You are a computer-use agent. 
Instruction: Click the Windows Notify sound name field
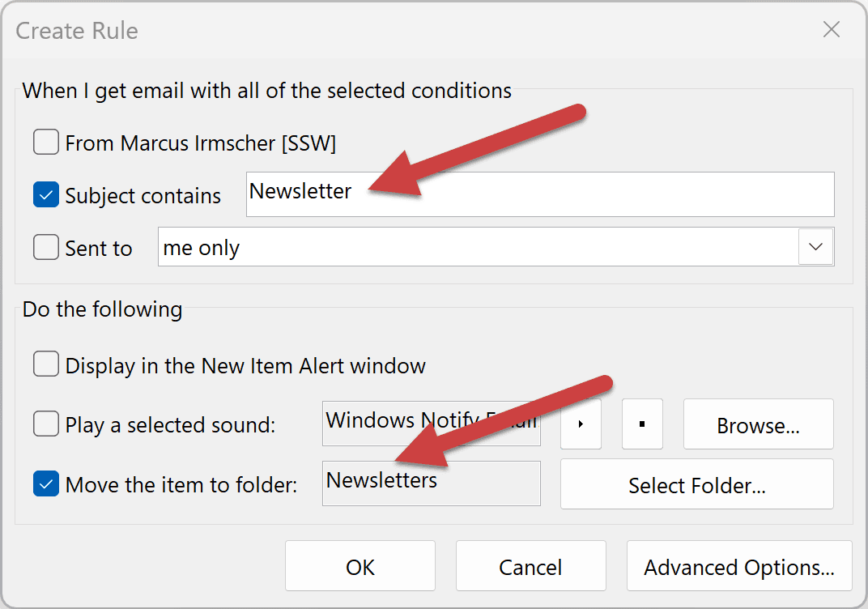coord(431,424)
